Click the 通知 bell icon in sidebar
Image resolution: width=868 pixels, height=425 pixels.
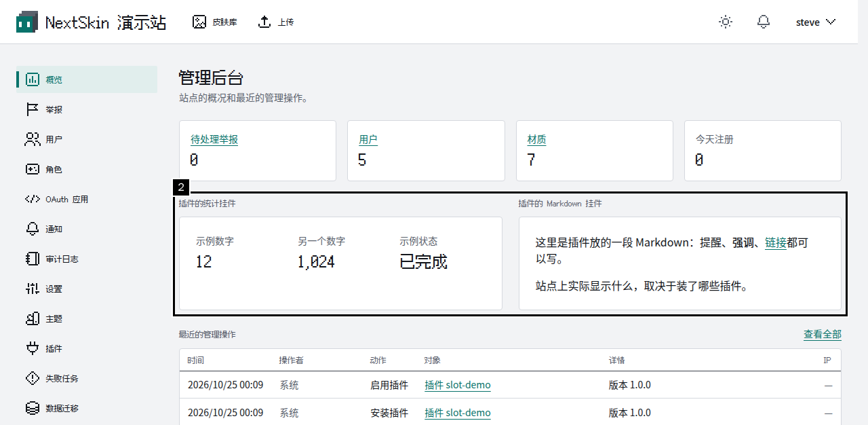(33, 229)
